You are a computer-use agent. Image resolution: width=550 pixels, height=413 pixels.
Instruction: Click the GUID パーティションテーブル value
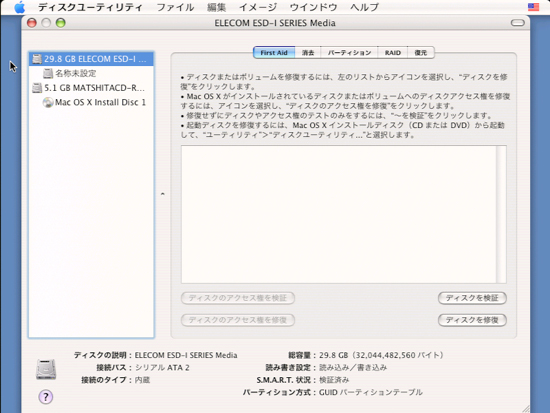click(x=371, y=392)
